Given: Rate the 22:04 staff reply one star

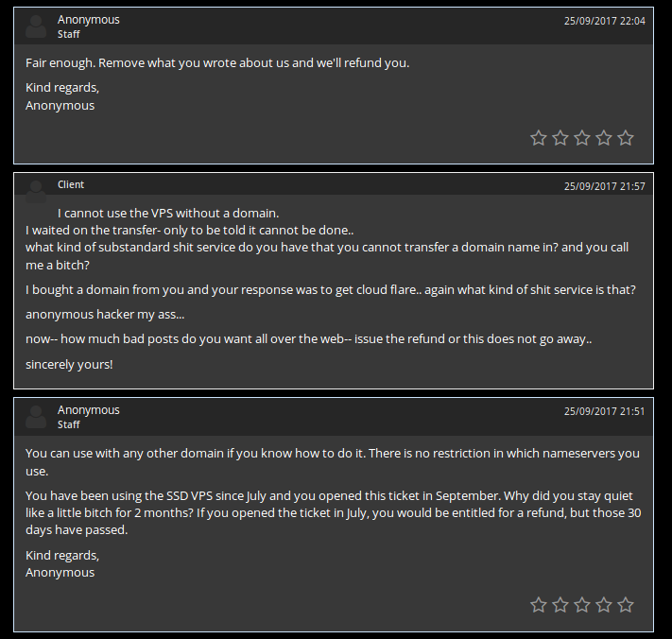Looking at the screenshot, I should point(539,138).
